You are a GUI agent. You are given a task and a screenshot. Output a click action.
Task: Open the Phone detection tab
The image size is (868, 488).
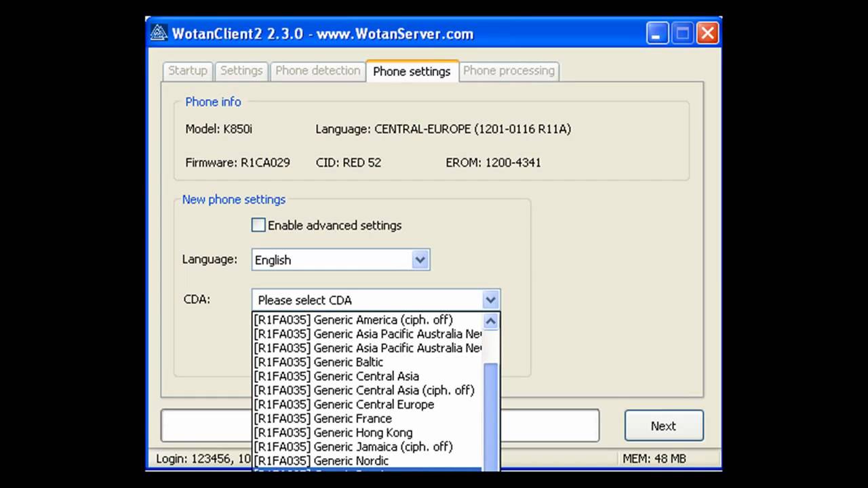click(x=317, y=70)
